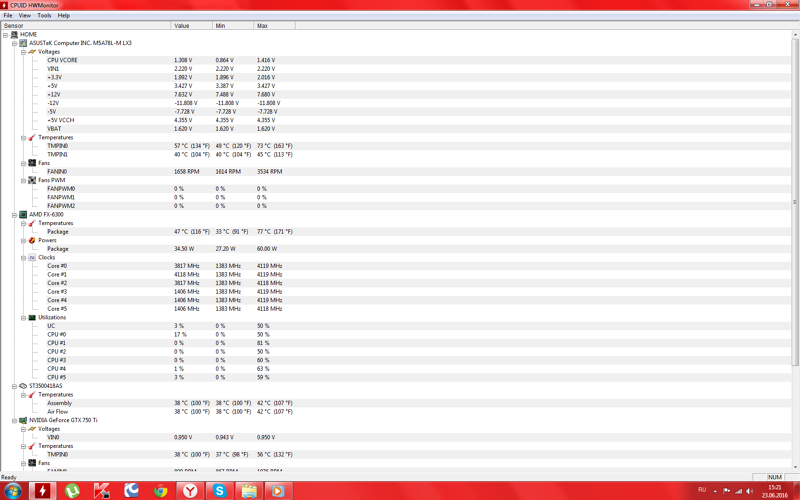Collapse the Voltages group under ASUSTeK

pyautogui.click(x=23, y=52)
